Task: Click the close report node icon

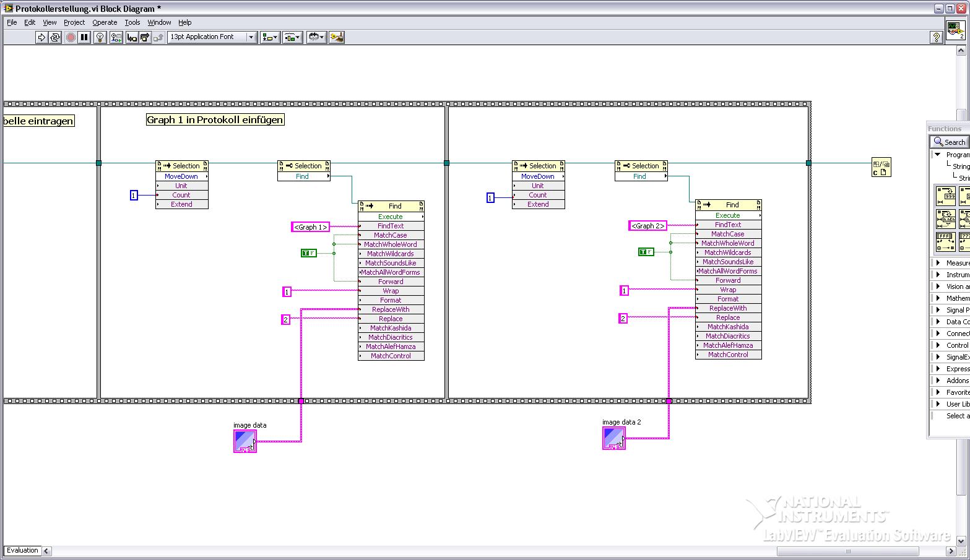Action: (881, 167)
